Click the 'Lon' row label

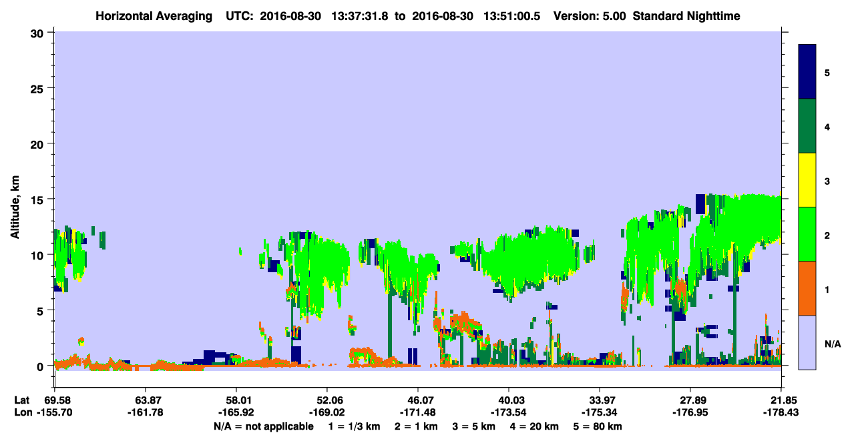[x=22, y=412]
